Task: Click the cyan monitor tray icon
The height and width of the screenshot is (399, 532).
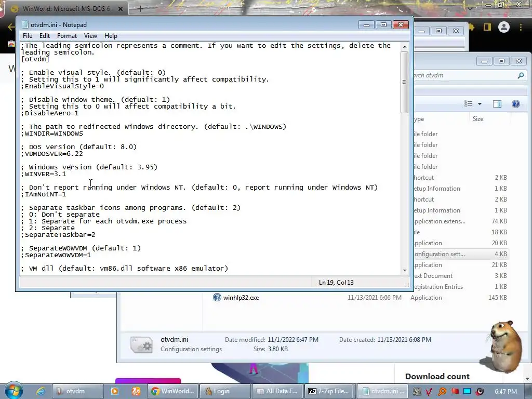Action: click(x=467, y=392)
